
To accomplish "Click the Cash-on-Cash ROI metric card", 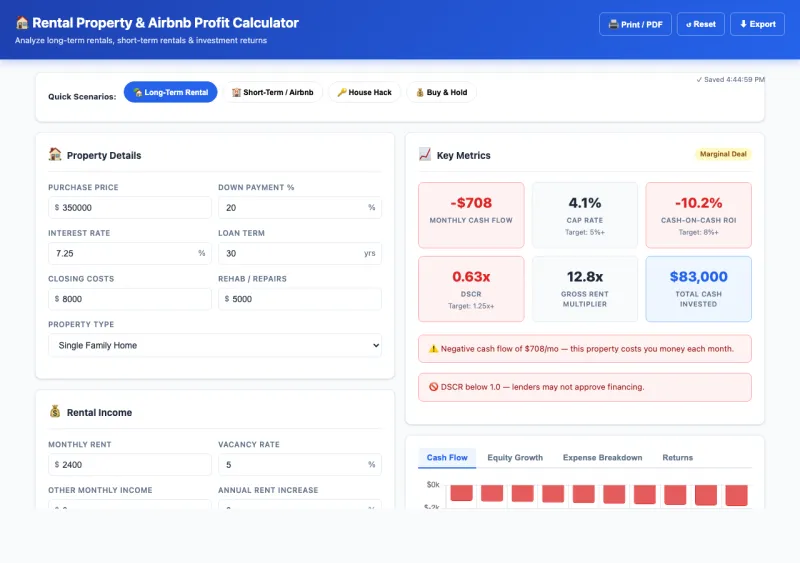I will 698,215.
